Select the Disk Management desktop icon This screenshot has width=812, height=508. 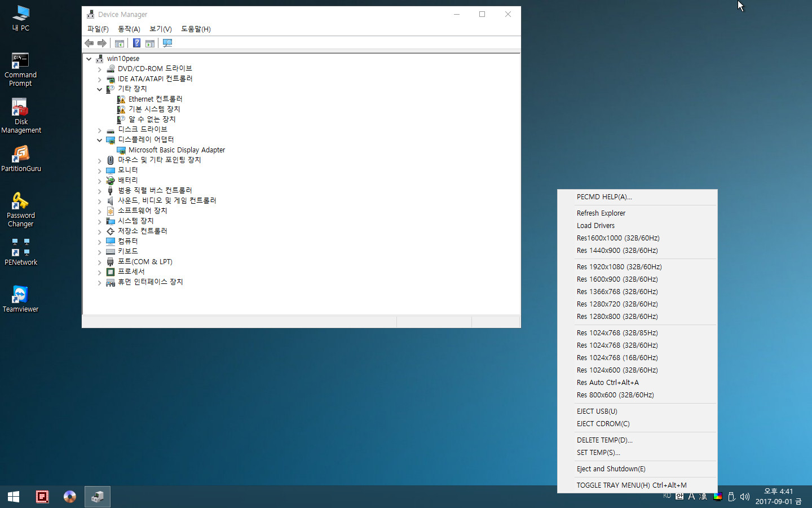pos(21,116)
